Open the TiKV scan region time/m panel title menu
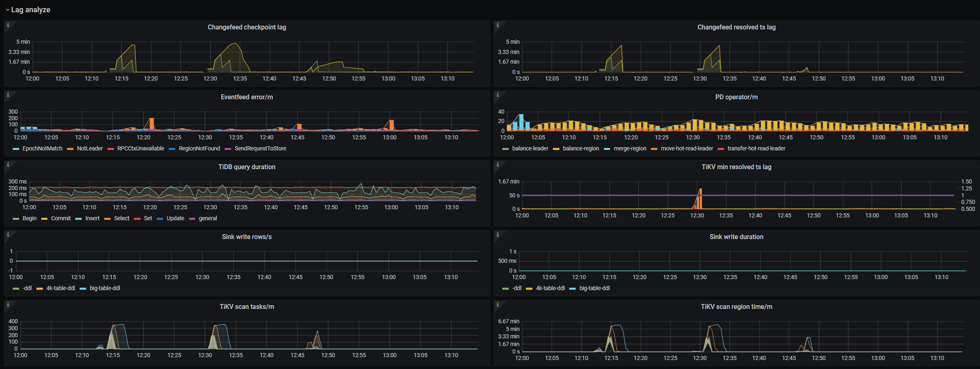Viewport: 980px width, 369px height. (x=735, y=306)
